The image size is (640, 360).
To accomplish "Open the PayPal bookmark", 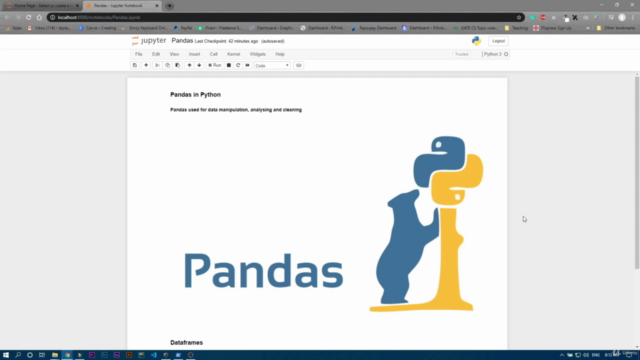I will point(183,28).
